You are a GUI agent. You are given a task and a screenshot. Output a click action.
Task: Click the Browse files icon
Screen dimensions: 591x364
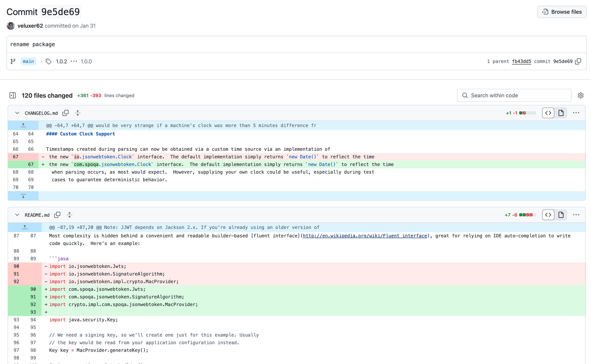(x=545, y=12)
